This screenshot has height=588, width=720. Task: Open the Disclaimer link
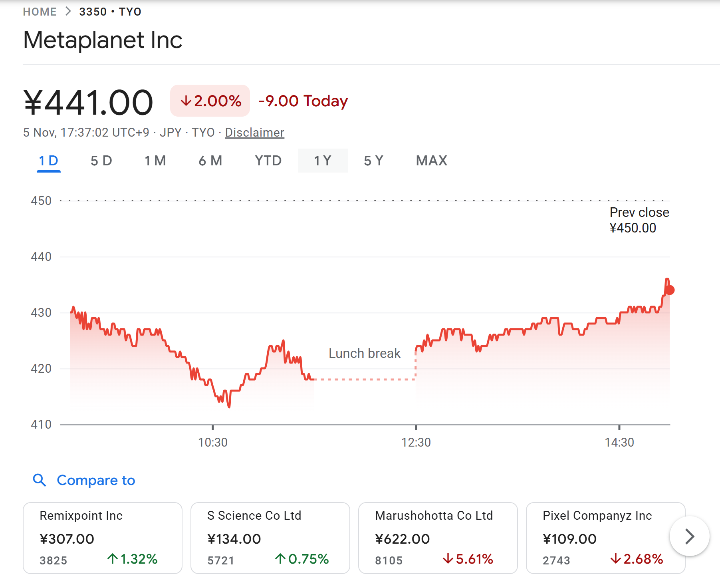[x=254, y=132]
